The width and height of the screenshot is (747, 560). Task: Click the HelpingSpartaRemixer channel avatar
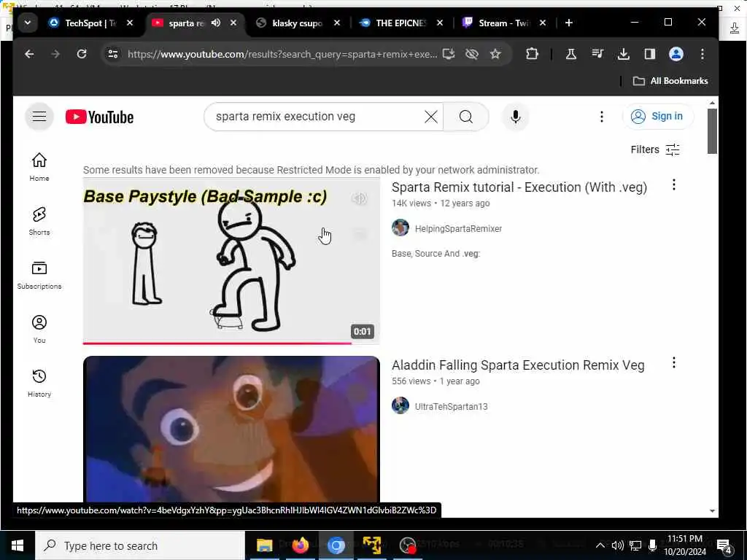[400, 227]
